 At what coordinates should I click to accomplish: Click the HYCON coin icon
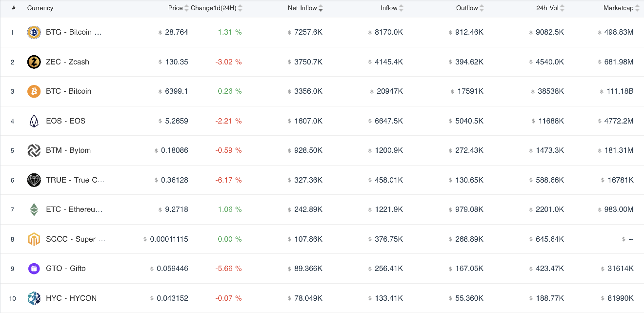pyautogui.click(x=34, y=298)
